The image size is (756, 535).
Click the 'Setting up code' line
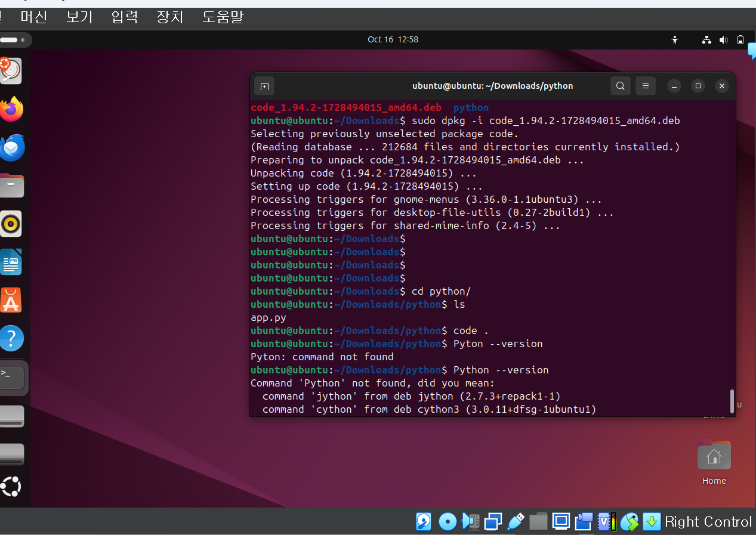pyautogui.click(x=367, y=186)
